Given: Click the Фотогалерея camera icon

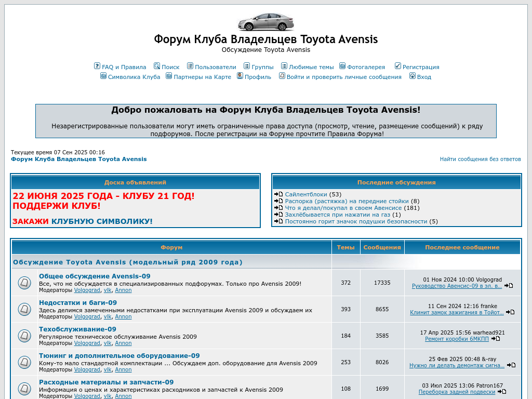Looking at the screenshot, I should (x=342, y=66).
